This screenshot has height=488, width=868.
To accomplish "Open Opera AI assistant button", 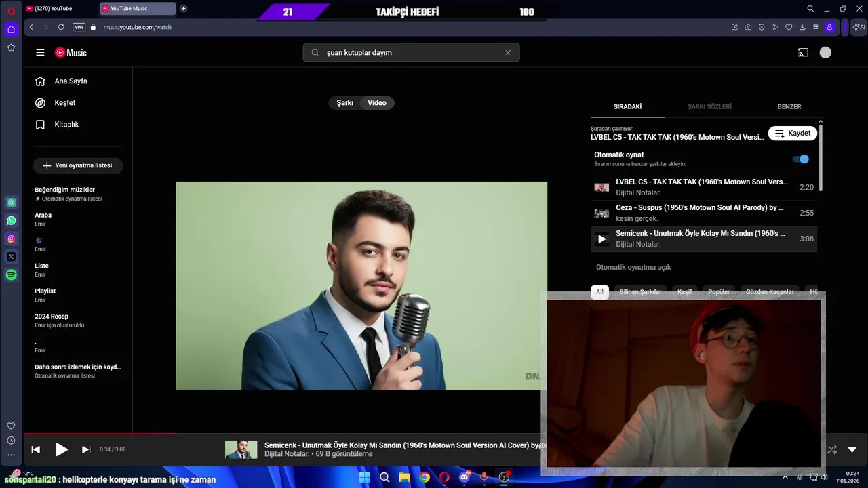I will coord(859,27).
